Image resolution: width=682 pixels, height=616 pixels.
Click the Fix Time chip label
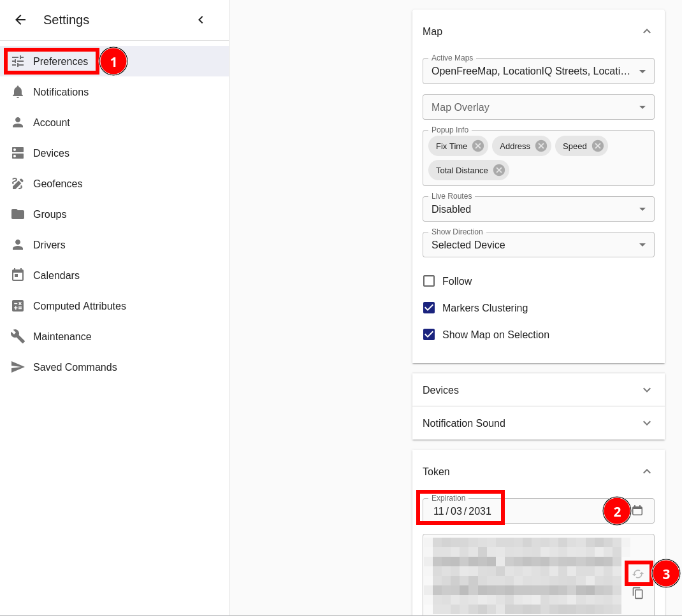pyautogui.click(x=451, y=146)
